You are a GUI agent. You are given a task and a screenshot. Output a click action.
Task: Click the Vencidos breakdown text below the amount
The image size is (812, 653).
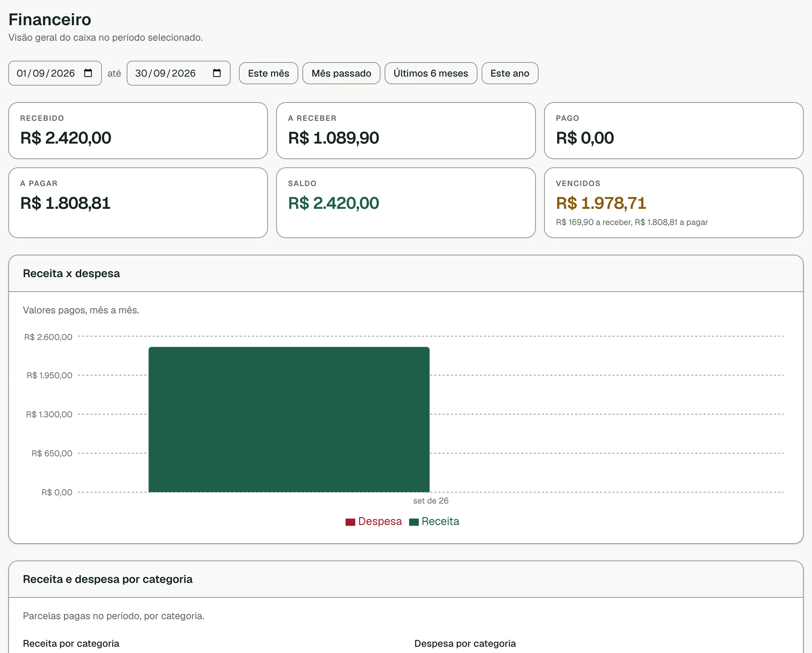tap(632, 222)
